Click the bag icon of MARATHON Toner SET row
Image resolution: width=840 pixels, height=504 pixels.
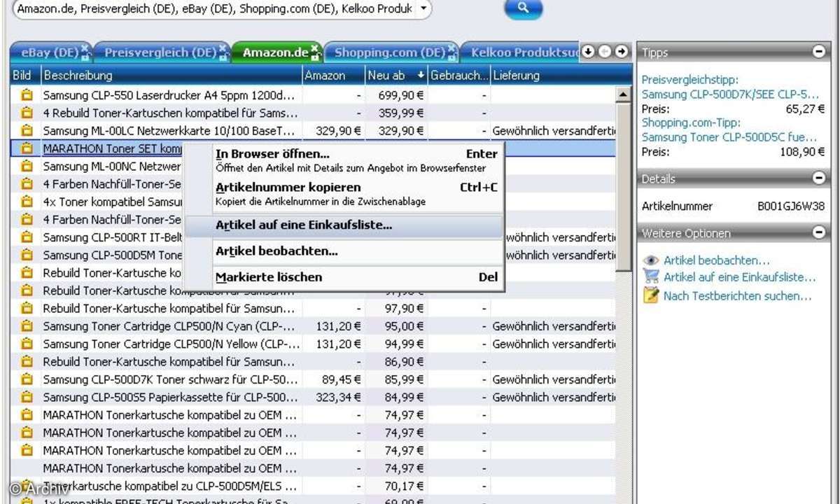[27, 148]
